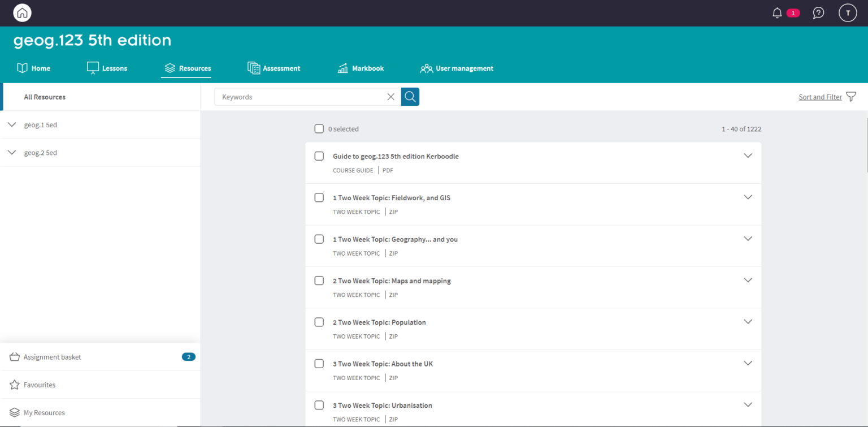This screenshot has height=427, width=868.
Task: Expand geog.2 5ed in the sidebar
Action: click(x=12, y=153)
